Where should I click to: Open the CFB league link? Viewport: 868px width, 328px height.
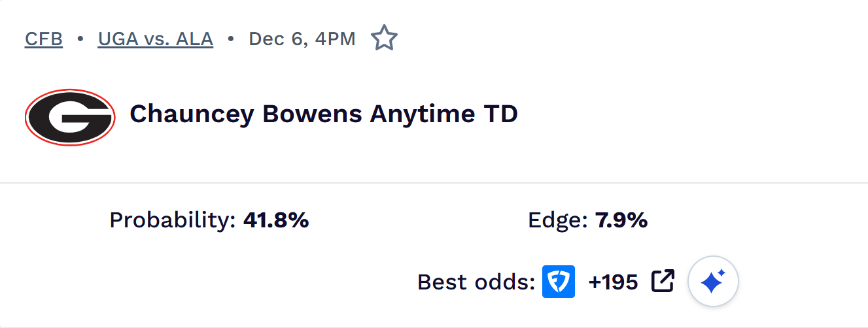tap(44, 39)
